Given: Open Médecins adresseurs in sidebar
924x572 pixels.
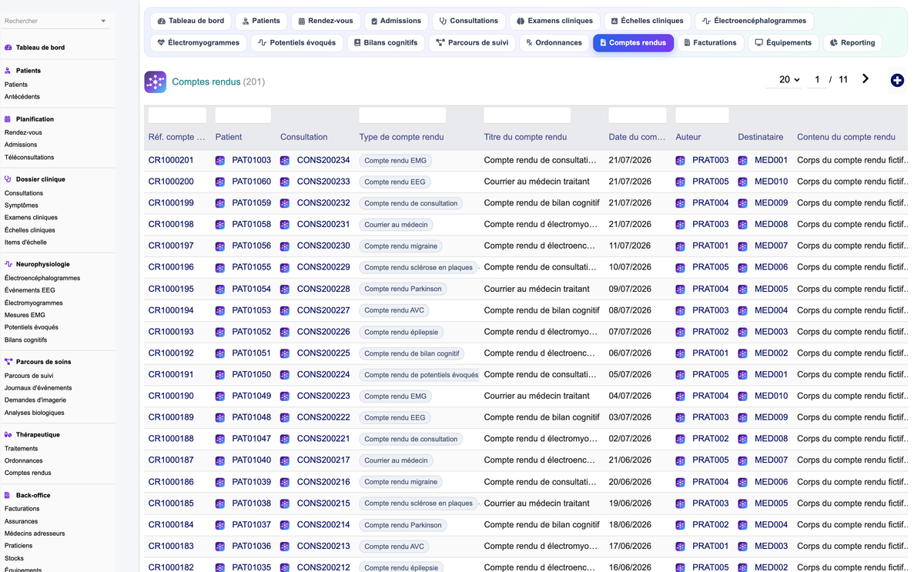Looking at the screenshot, I should click(x=35, y=534).
